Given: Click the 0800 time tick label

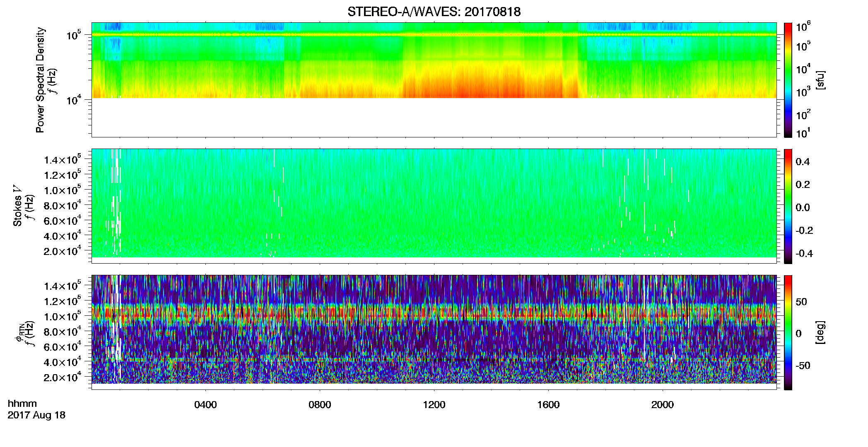Looking at the screenshot, I should pos(320,405).
